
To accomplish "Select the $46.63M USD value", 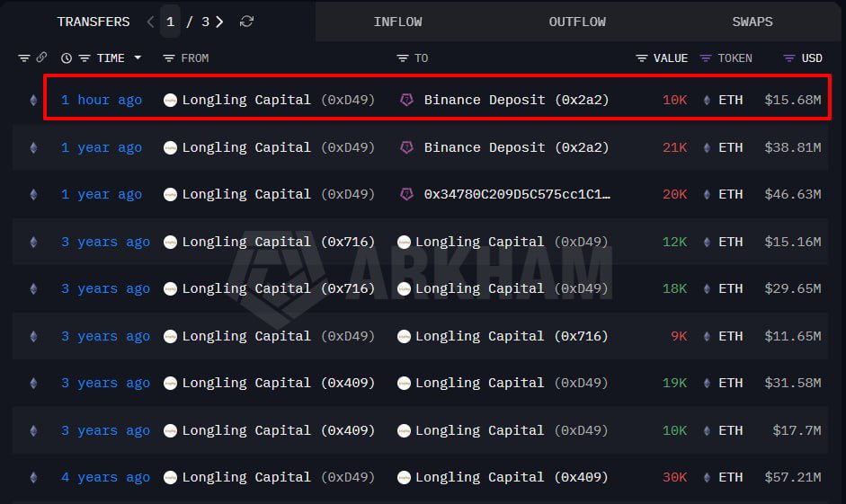I will [793, 195].
